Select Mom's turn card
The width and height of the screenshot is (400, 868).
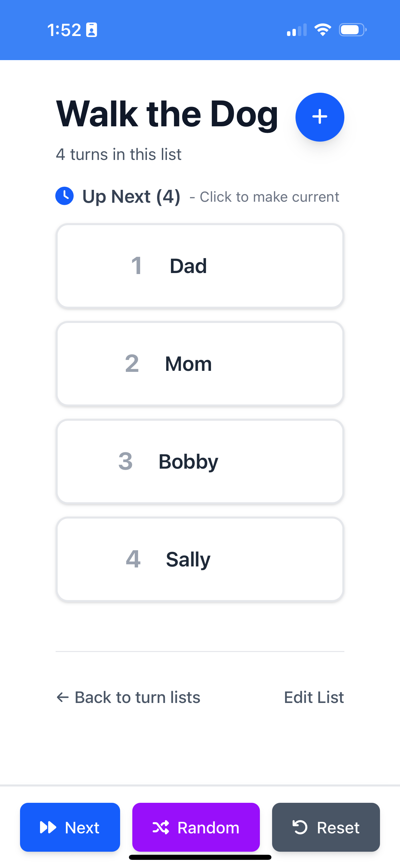200,364
